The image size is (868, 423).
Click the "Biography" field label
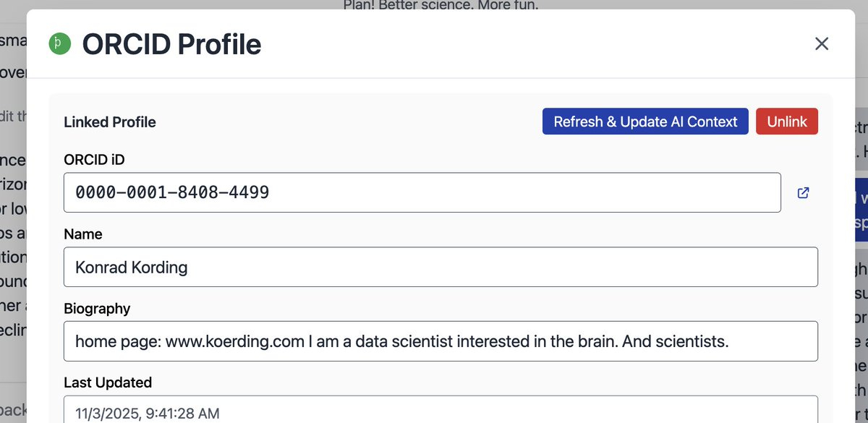coord(97,308)
